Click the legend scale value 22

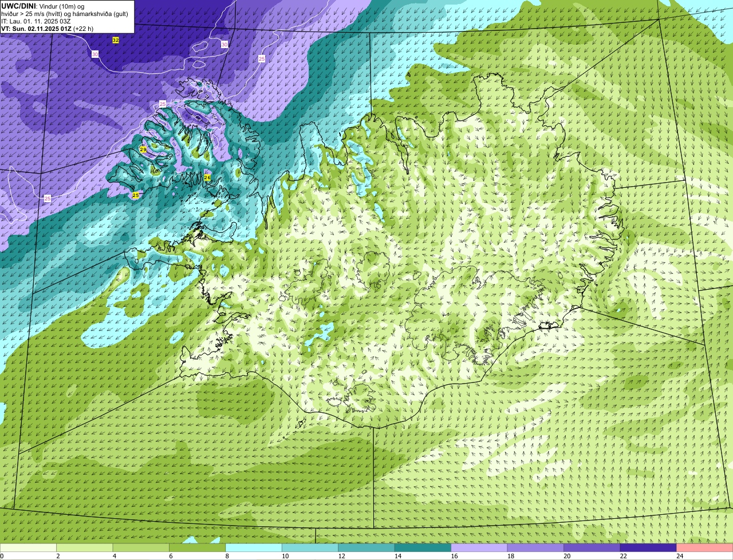pyautogui.click(x=624, y=556)
